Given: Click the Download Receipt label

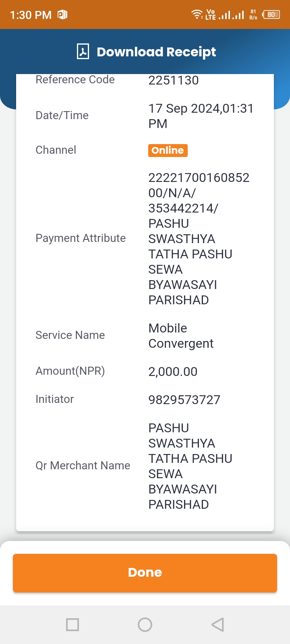Looking at the screenshot, I should click(x=156, y=52).
